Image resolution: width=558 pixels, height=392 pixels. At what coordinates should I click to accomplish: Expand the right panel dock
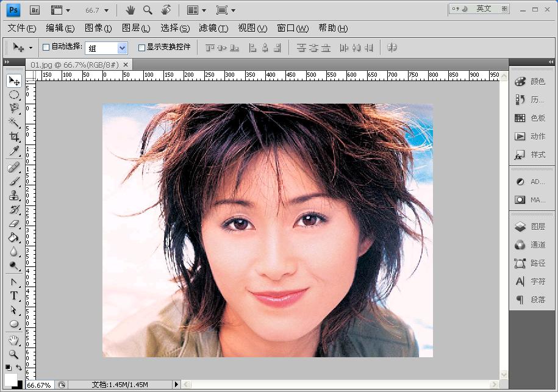[551, 62]
